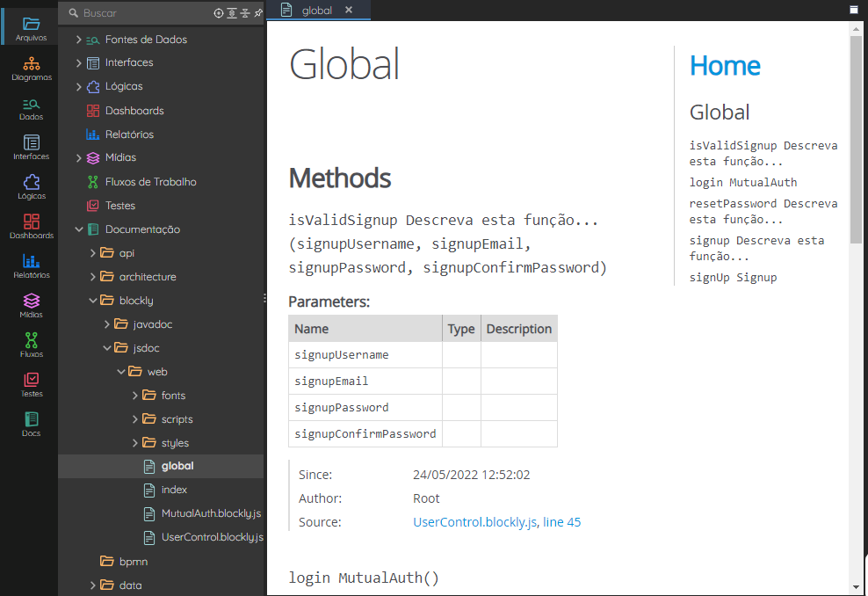Open the Docs sidebar panel
This screenshot has height=596, width=868.
tap(31, 425)
